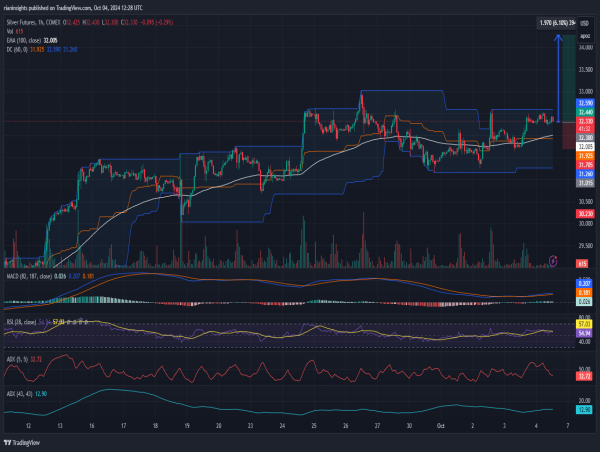Click the teal 12.90 ADX scale label
Screen dimensions: 600x452
[x=584, y=410]
